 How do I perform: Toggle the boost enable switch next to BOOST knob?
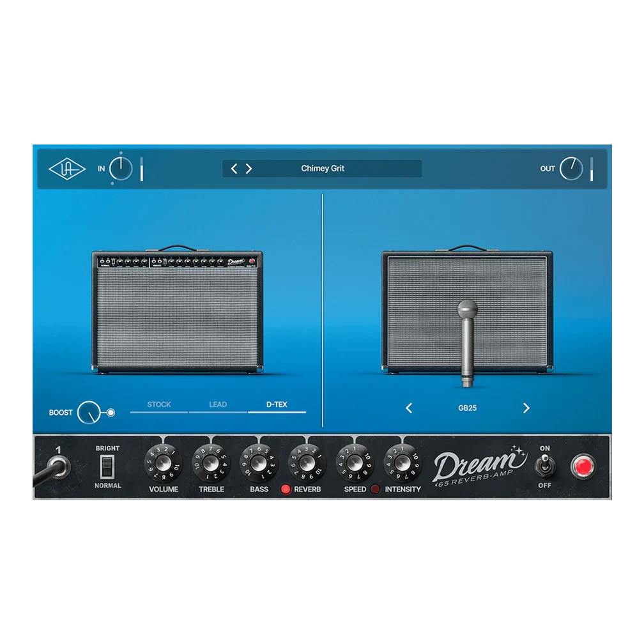[x=111, y=412]
